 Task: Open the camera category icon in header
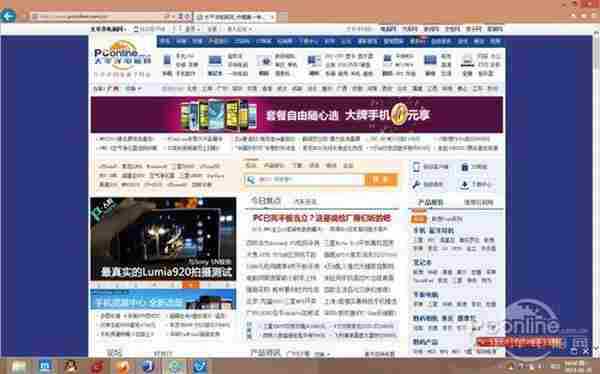[264, 60]
